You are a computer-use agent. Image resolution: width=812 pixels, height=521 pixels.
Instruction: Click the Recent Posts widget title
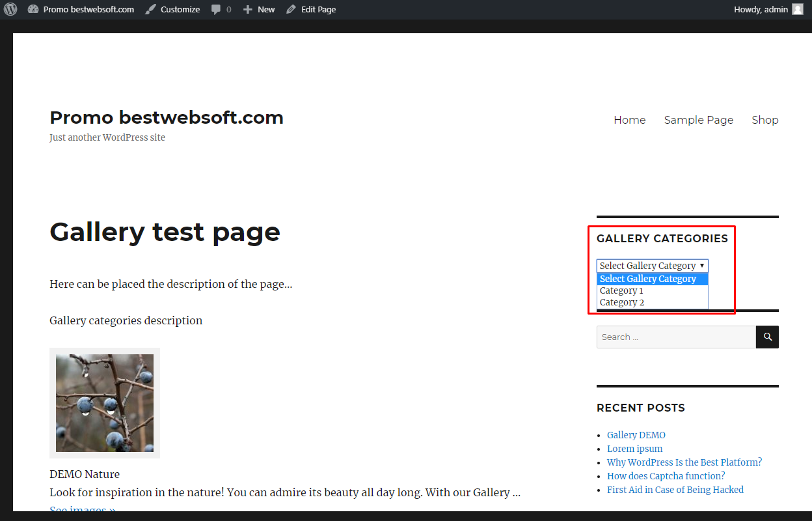click(x=641, y=408)
